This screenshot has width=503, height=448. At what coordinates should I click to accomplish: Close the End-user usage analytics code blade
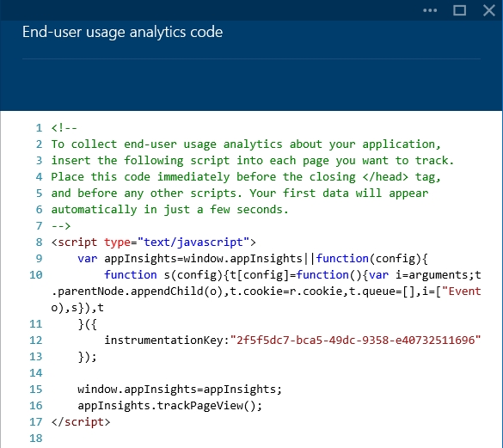point(489,10)
